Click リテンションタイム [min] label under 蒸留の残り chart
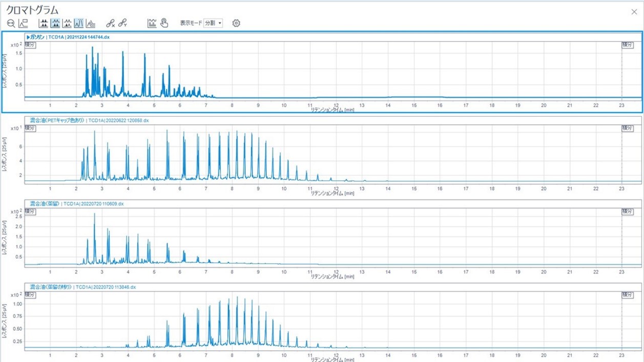The width and height of the screenshot is (644, 362). pos(333,359)
